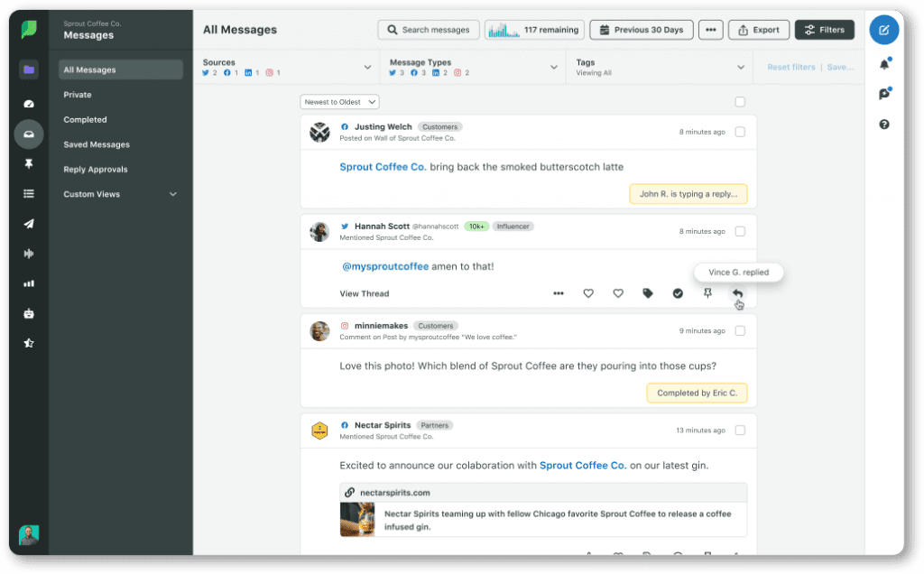924x574 pixels.
Task: Click the Export button
Action: pyautogui.click(x=758, y=29)
